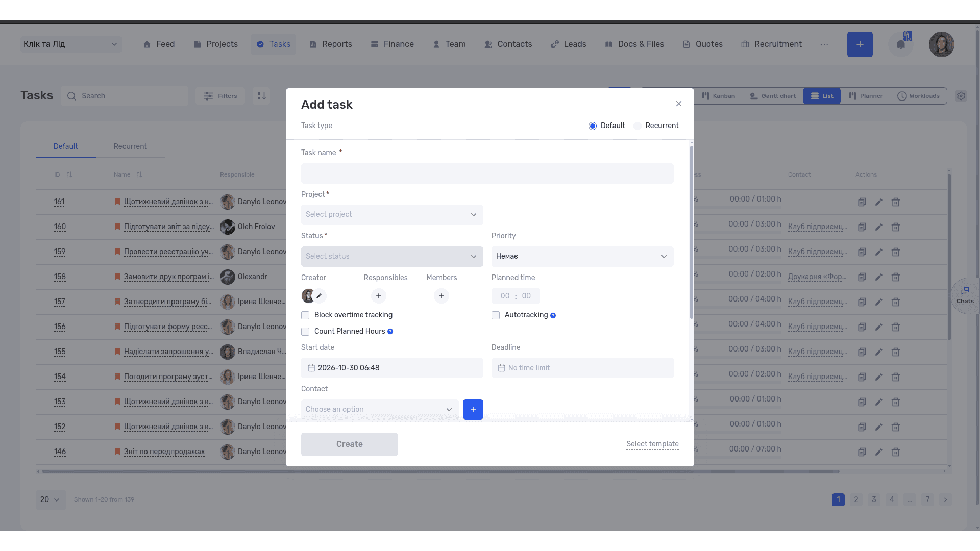The width and height of the screenshot is (980, 551).
Task: Open the Select project dropdown
Action: (x=392, y=215)
